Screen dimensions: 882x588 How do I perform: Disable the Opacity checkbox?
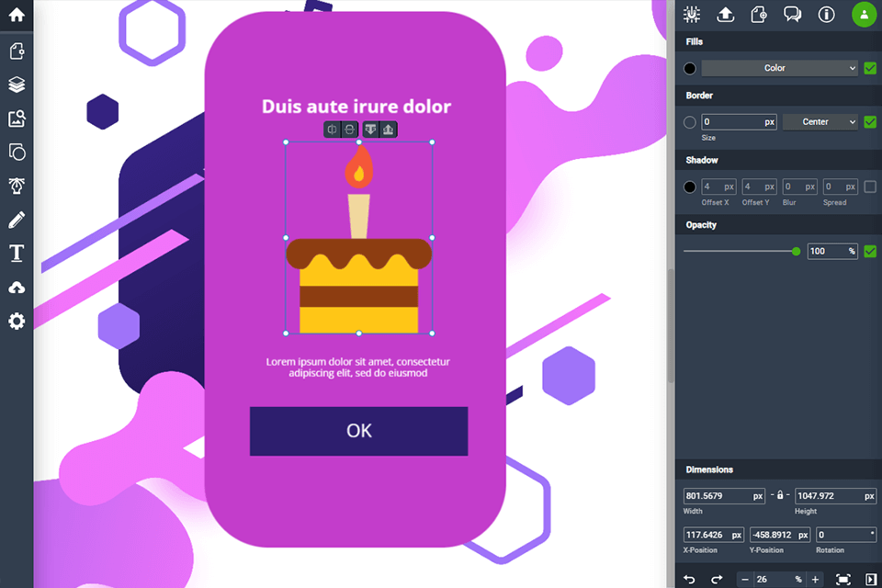(x=870, y=251)
